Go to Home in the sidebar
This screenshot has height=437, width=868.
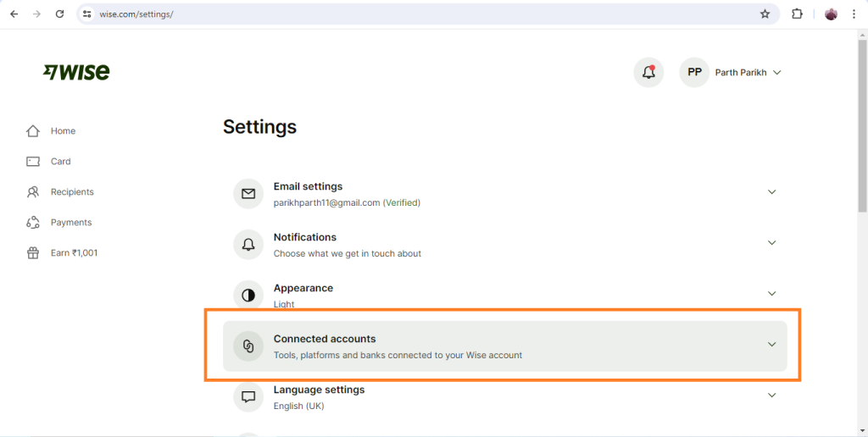pyautogui.click(x=63, y=131)
